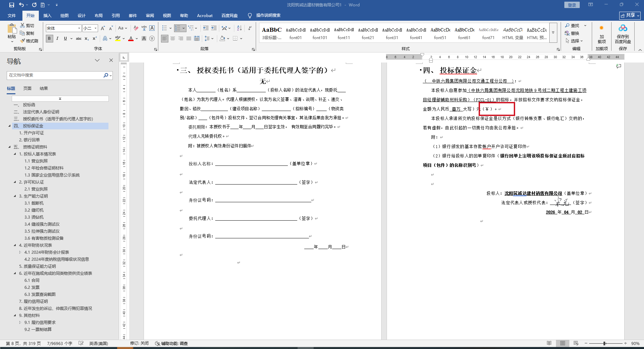The image size is (644, 349).
Task: Open the bullet list style dropdown arrow
Action: click(170, 28)
